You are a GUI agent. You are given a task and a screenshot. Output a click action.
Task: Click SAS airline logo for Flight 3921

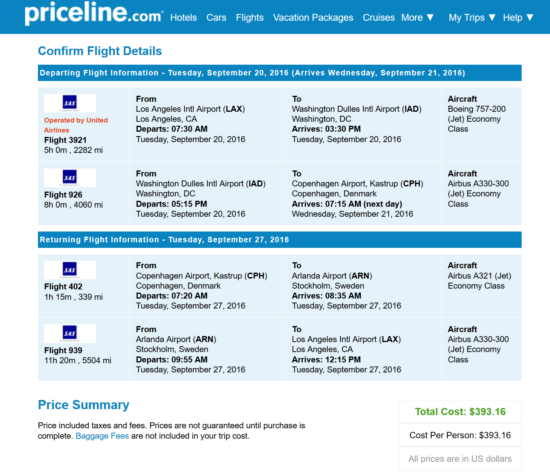coord(70,103)
